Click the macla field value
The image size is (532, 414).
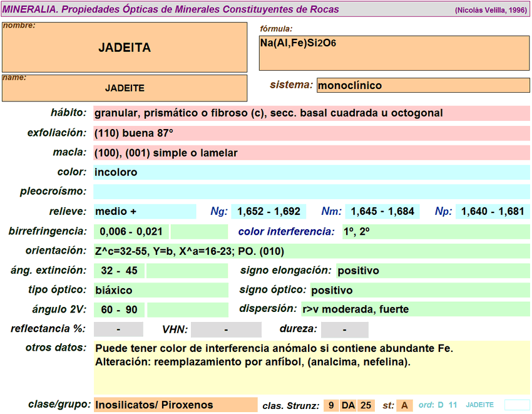tap(312, 153)
